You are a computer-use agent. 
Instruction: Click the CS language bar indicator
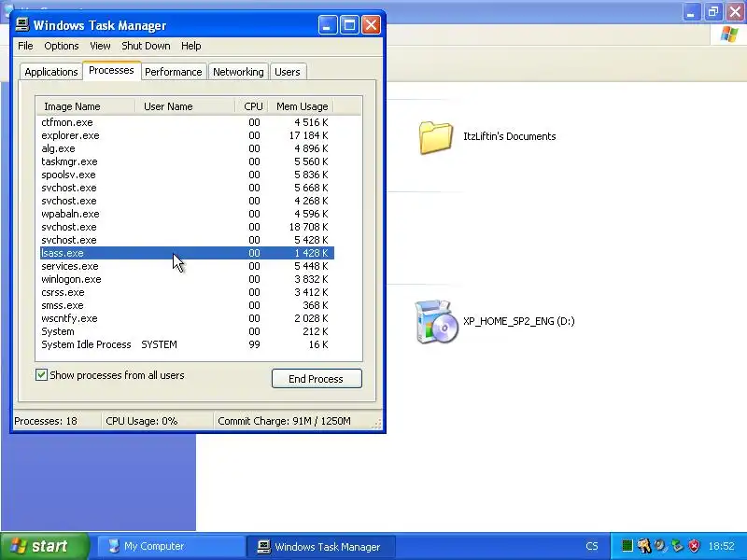pyautogui.click(x=592, y=546)
